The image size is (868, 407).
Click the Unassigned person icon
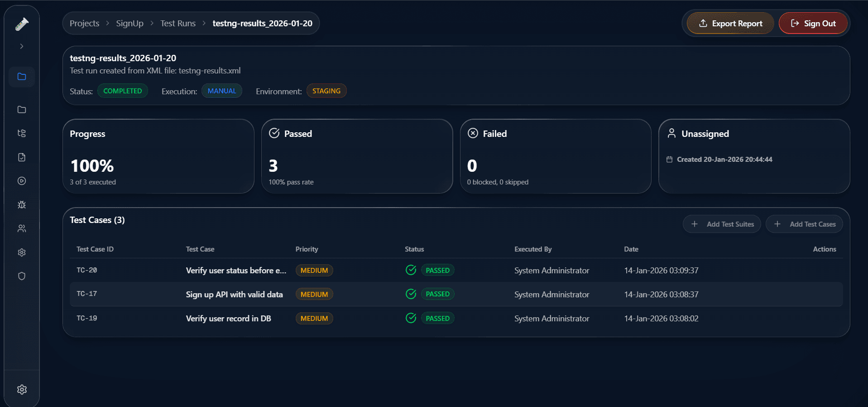[x=671, y=133]
